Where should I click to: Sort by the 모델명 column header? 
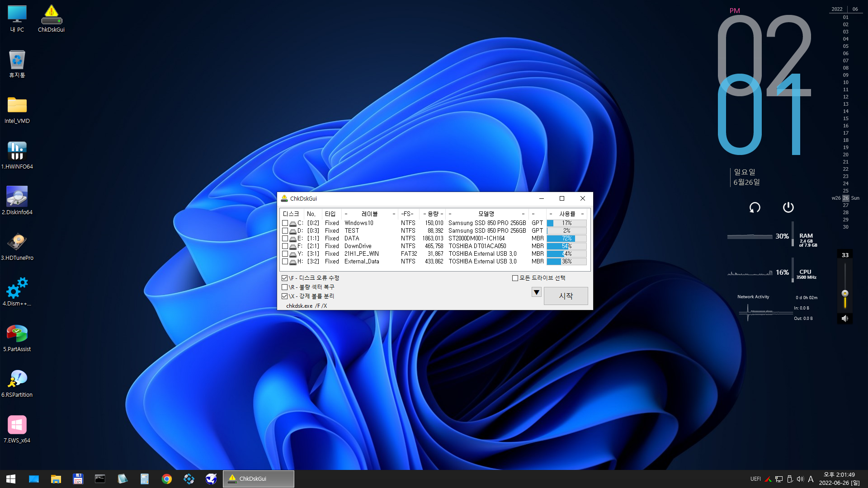[x=486, y=214]
